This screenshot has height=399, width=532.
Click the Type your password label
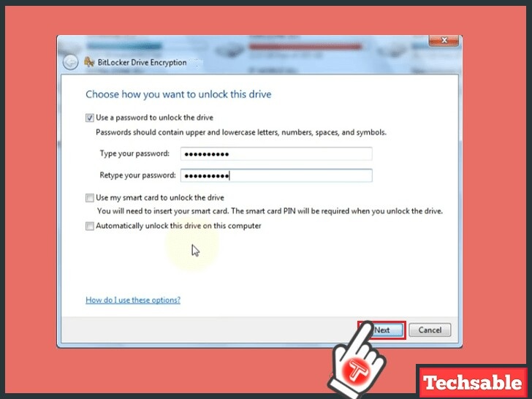134,153
